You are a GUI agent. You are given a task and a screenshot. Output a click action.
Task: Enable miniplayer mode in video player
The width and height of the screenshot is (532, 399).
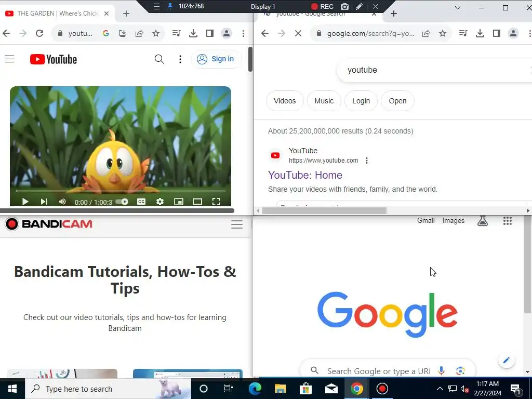179,202
